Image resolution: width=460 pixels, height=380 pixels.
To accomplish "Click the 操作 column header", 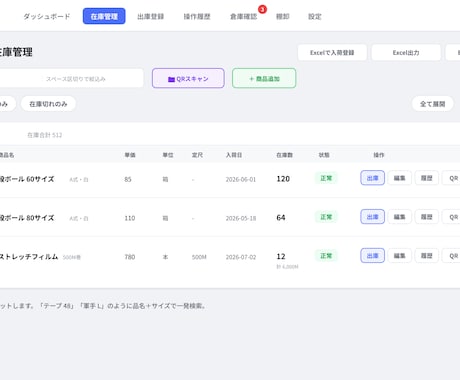I will pos(379,155).
